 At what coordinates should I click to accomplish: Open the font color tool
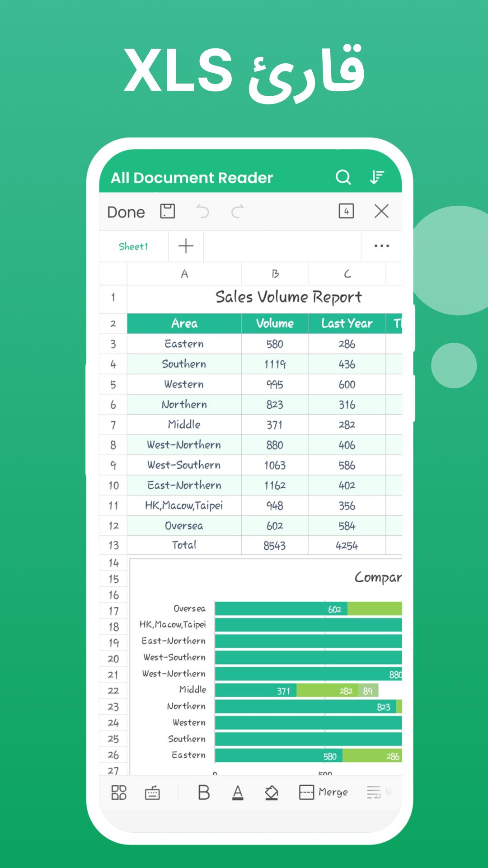[x=238, y=792]
